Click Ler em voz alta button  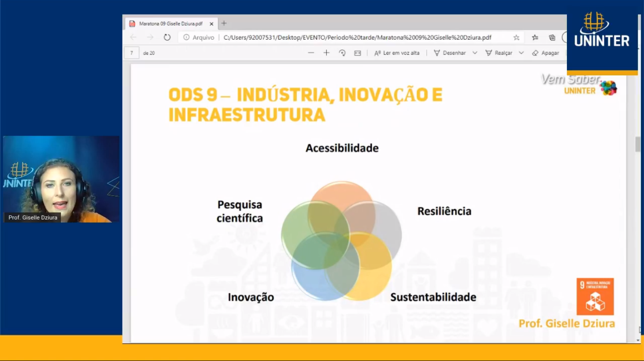pos(397,53)
